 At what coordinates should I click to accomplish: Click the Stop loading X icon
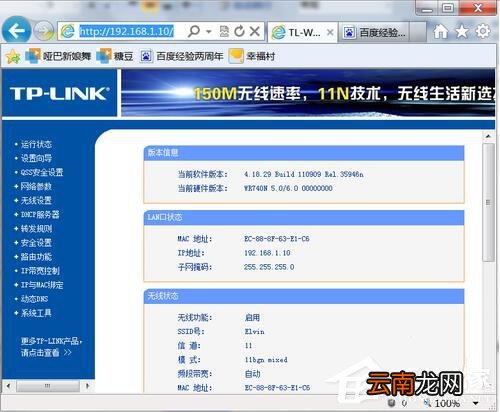click(x=255, y=31)
